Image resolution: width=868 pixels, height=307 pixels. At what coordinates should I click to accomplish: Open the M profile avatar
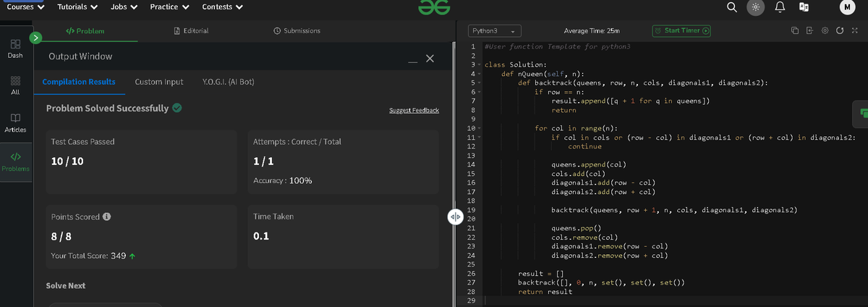point(847,7)
